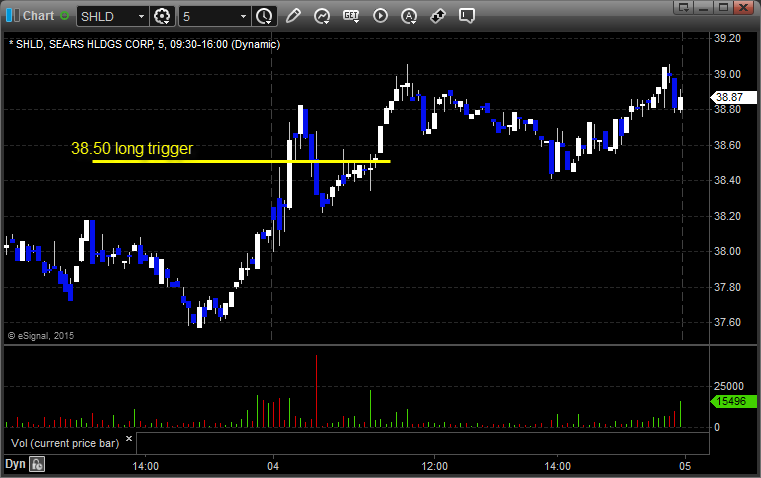Click the 37.60 price axis label
The height and width of the screenshot is (478, 761).
coord(727,322)
